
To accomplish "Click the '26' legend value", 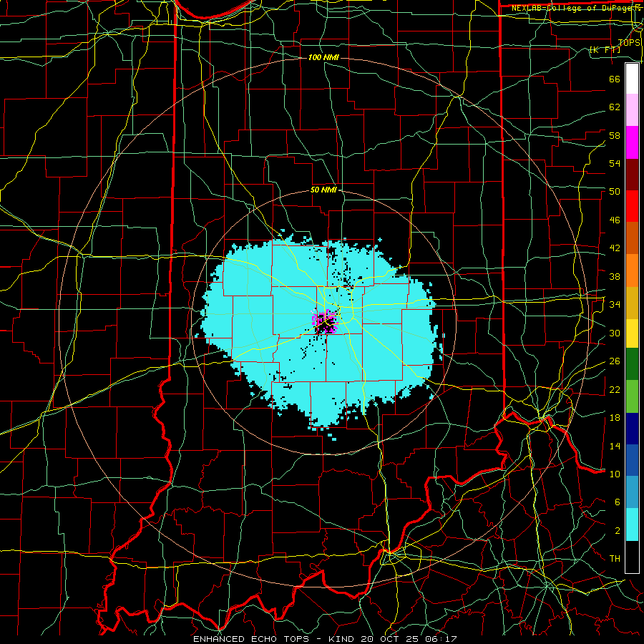I will [x=615, y=361].
